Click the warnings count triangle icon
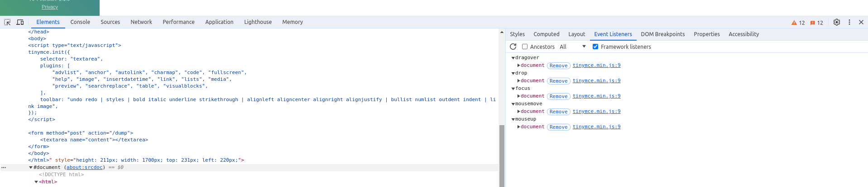 [x=794, y=23]
